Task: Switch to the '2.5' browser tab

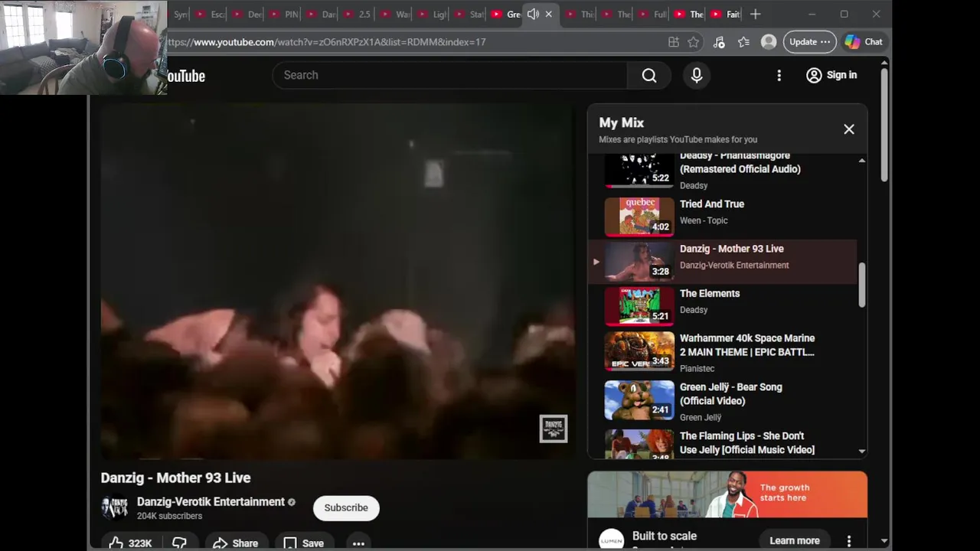Action: 358,15
